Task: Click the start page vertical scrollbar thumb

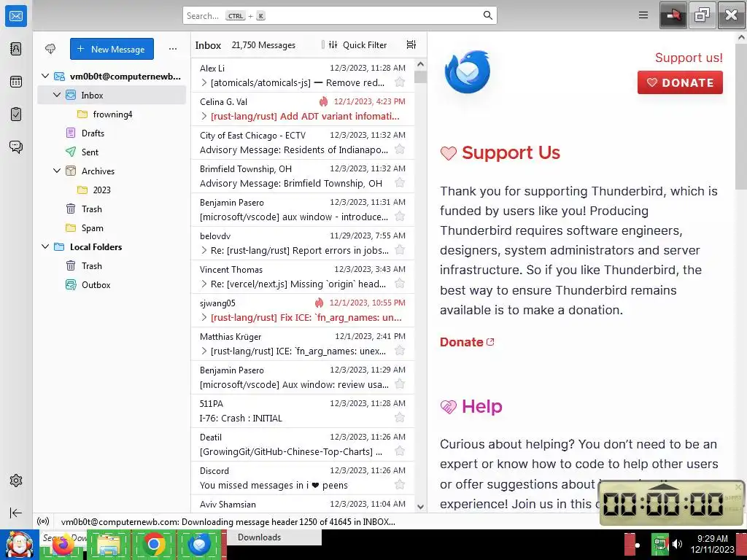Action: click(x=741, y=117)
